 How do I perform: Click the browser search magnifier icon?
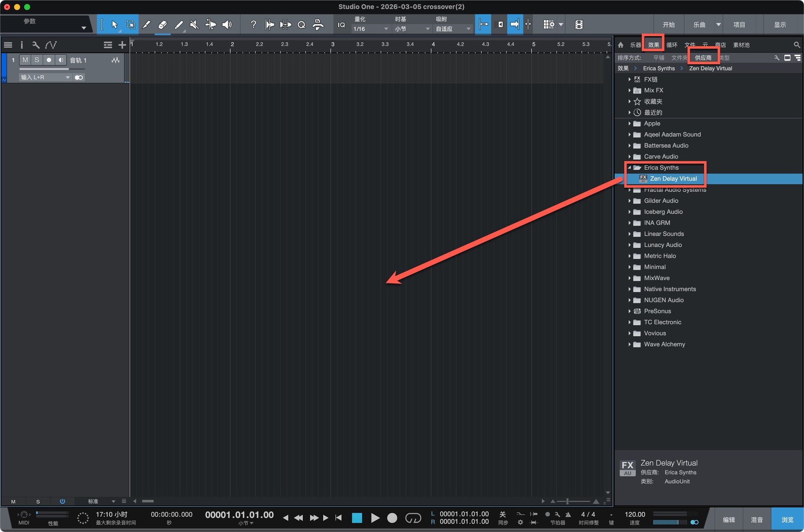796,45
